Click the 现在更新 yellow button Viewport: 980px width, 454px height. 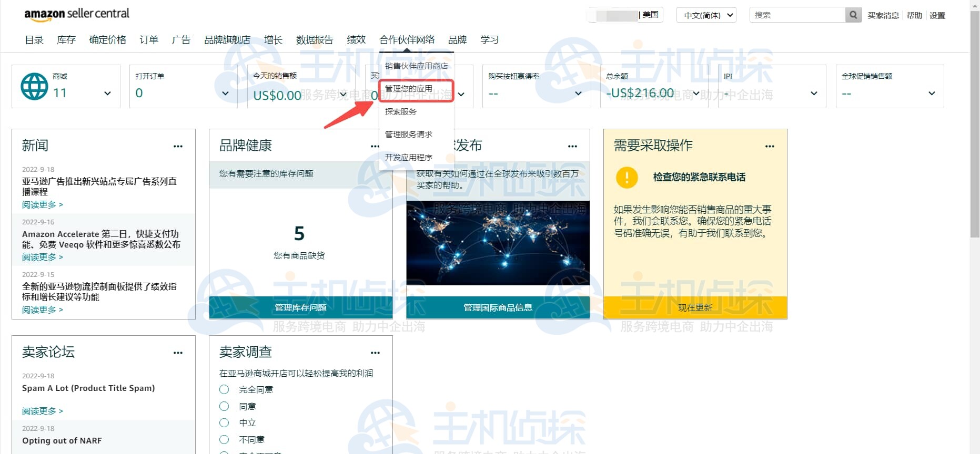[x=695, y=307]
